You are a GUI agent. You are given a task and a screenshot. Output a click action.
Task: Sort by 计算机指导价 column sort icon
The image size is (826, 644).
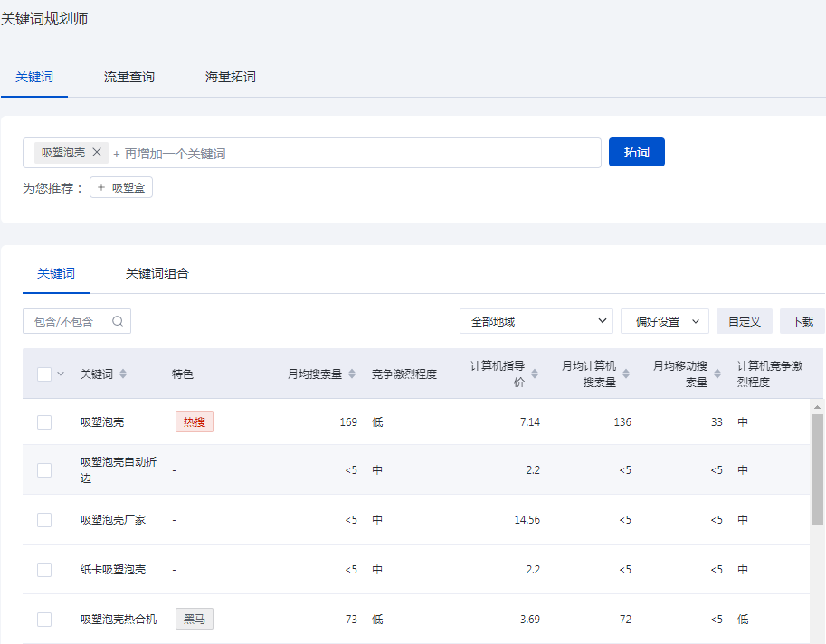click(x=535, y=374)
